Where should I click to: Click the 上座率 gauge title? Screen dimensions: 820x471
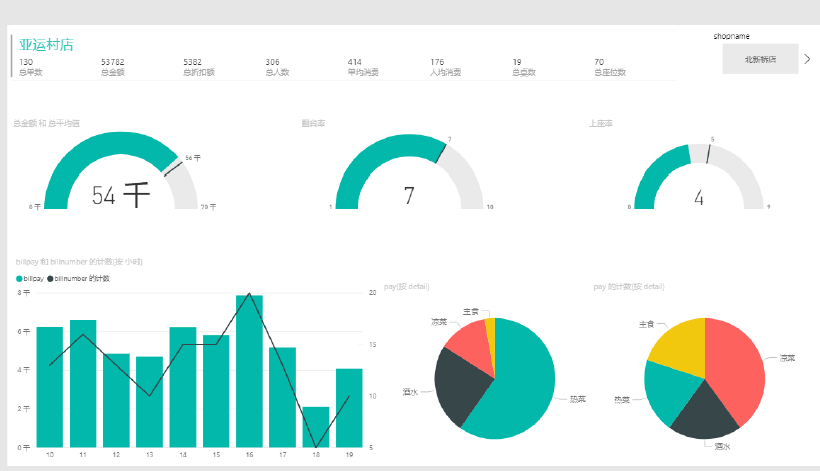point(600,123)
